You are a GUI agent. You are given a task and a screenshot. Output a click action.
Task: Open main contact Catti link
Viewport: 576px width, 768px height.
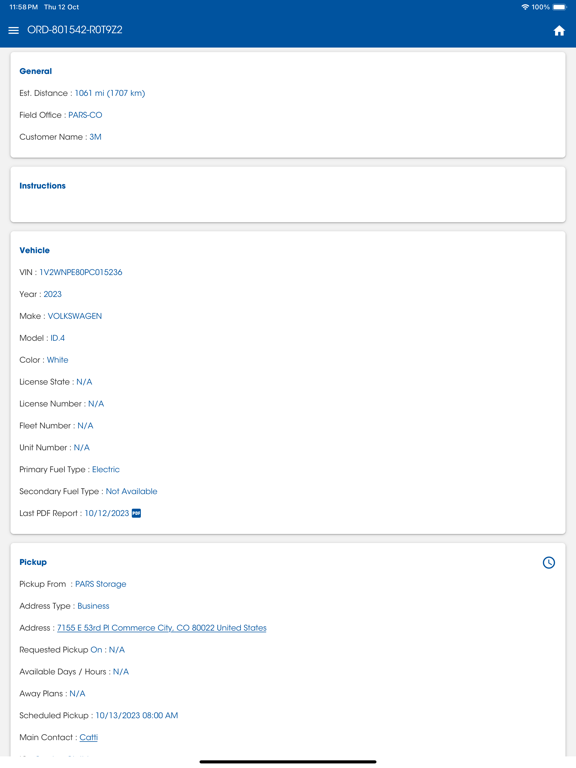(89, 738)
